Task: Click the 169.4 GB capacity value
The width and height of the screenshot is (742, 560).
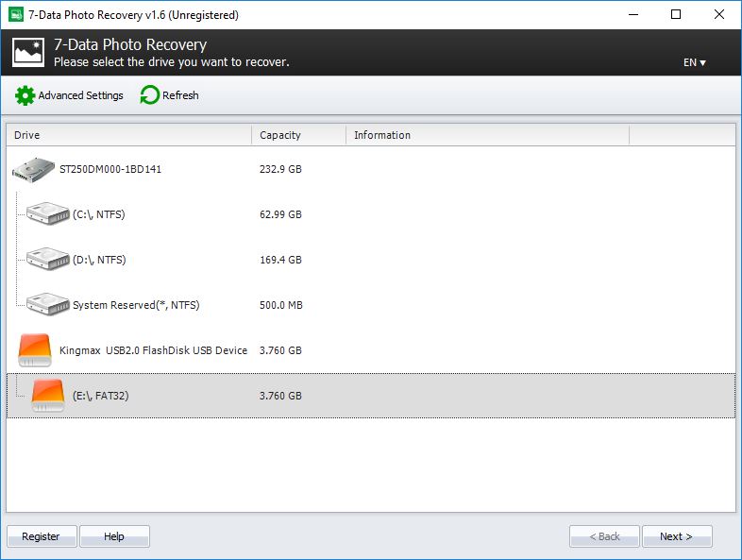Action: 280,260
